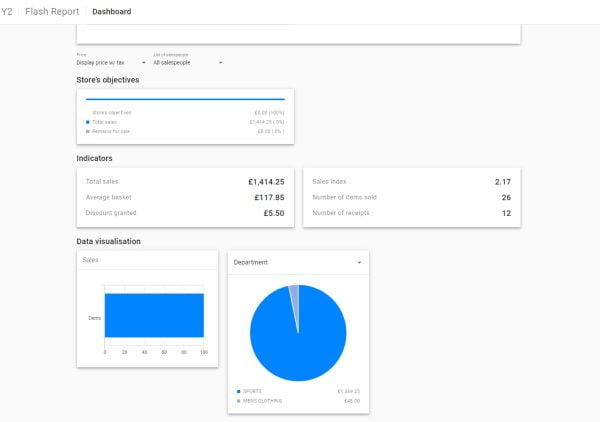Click the MENS CLOTHING legend color square
The image size is (600, 422).
pos(238,401)
